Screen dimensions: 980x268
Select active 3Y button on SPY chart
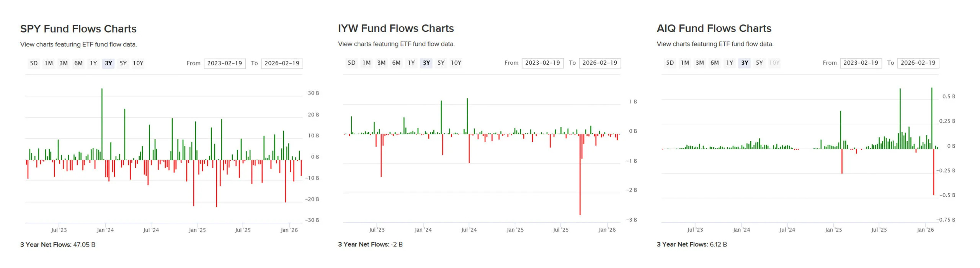[x=108, y=63]
